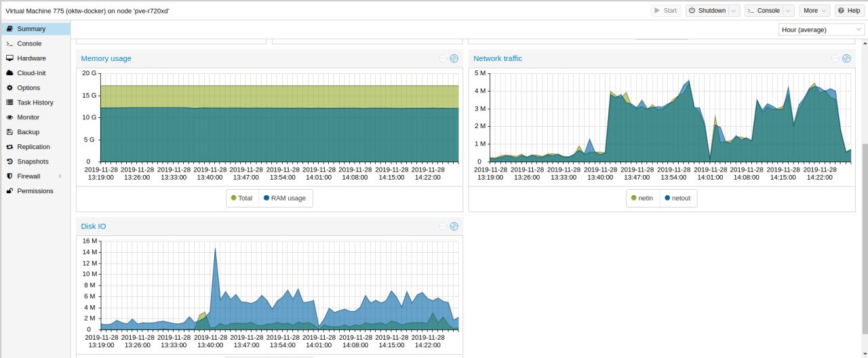The image size is (868, 358).
Task: Expand the Shutdown button dropdown arrow
Action: tap(734, 10)
